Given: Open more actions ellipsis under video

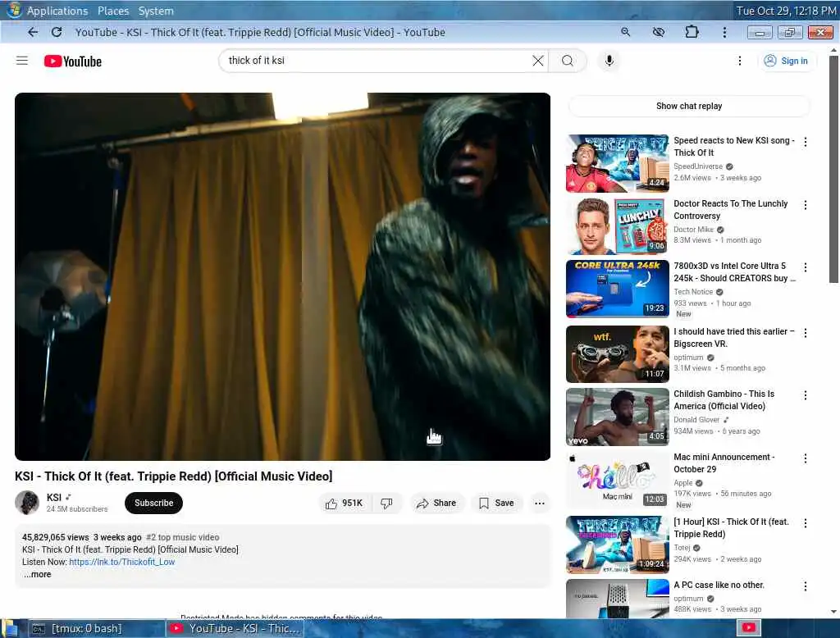Looking at the screenshot, I should (540, 503).
